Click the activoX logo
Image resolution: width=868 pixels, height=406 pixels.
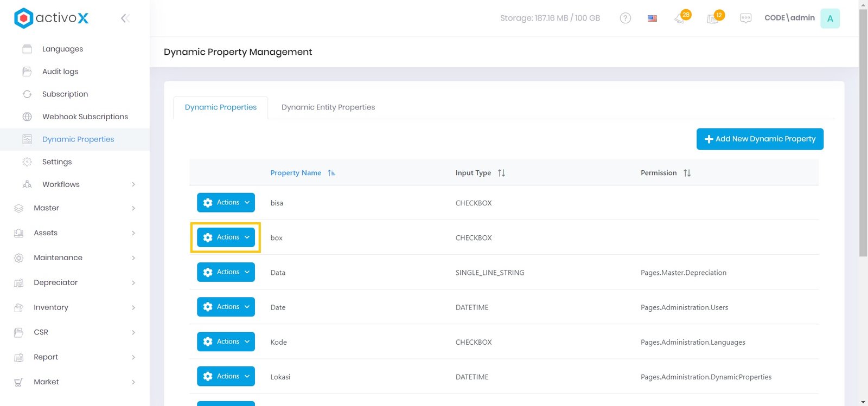51,18
